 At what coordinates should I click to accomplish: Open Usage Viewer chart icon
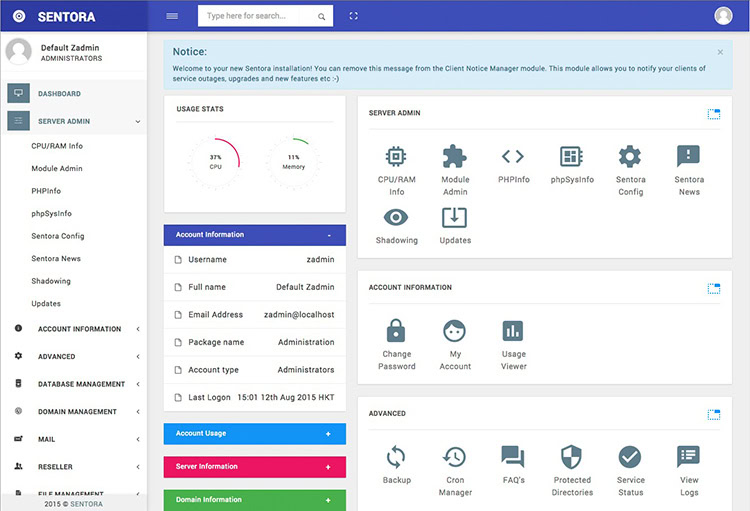[x=513, y=331]
